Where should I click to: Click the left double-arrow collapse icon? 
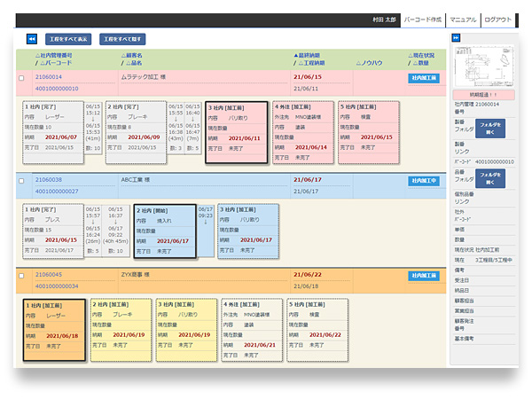(x=32, y=39)
